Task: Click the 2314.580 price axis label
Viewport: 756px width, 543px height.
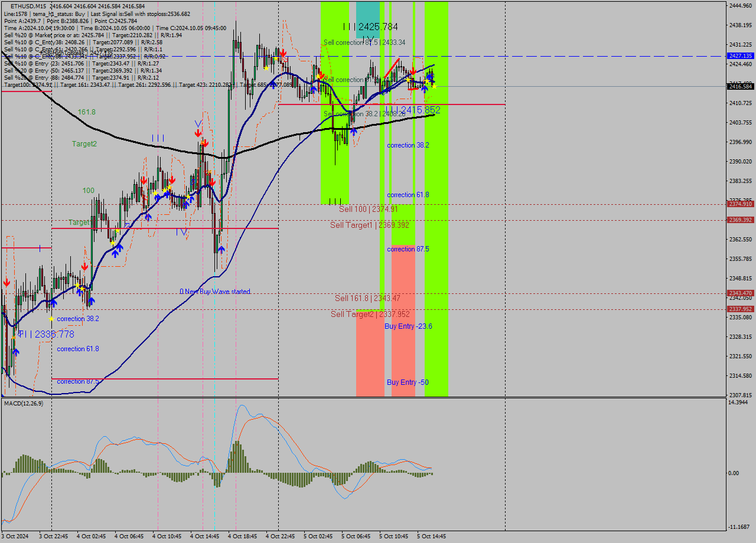Action: click(x=741, y=375)
